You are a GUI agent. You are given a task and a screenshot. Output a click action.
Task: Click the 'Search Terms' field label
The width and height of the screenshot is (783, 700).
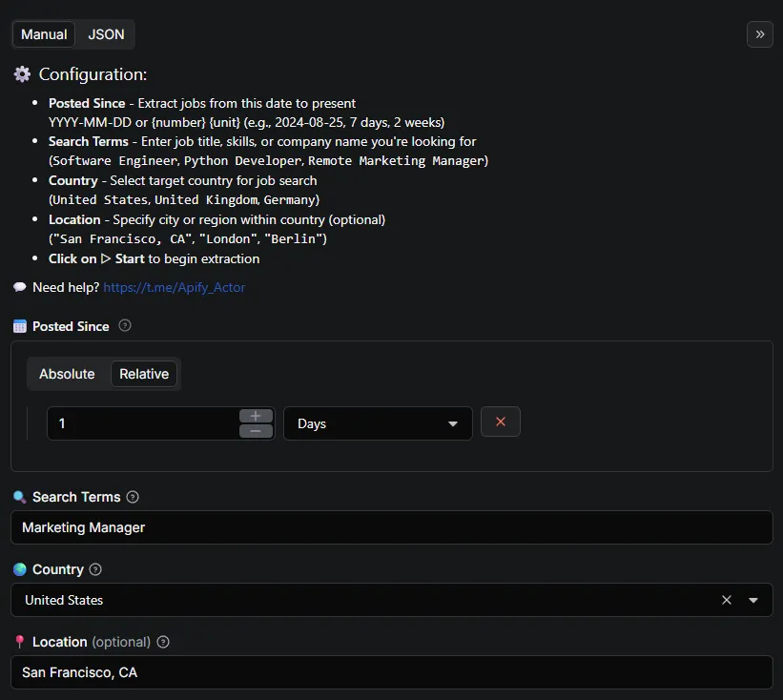[76, 497]
